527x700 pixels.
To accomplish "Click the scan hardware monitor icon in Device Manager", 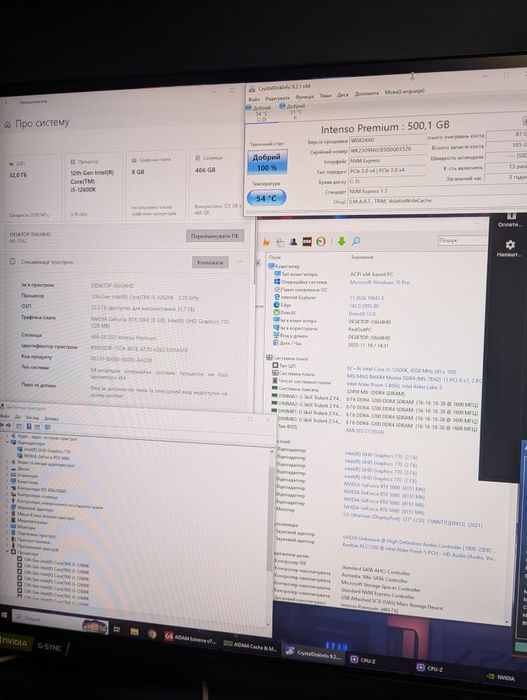I will pos(48,427).
